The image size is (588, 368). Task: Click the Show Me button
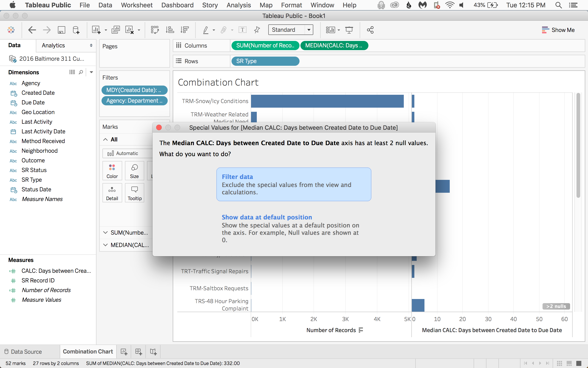coord(558,30)
